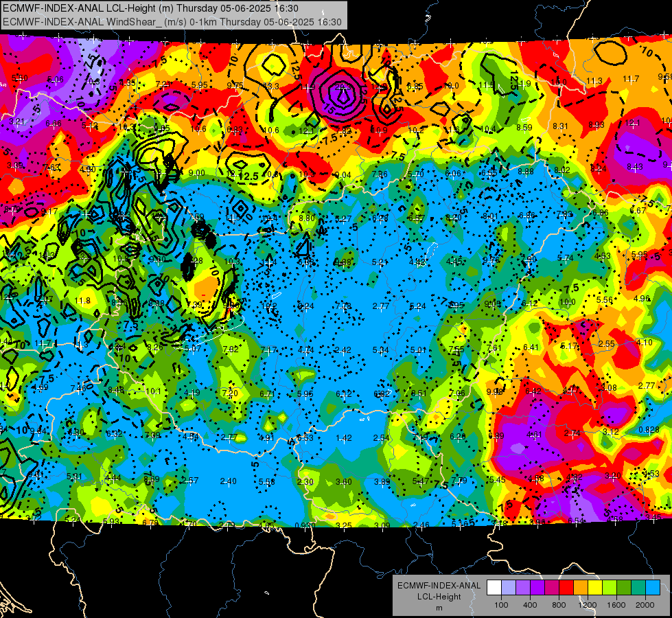
Task: Click the 800 label under the legend
Action: click(x=559, y=605)
